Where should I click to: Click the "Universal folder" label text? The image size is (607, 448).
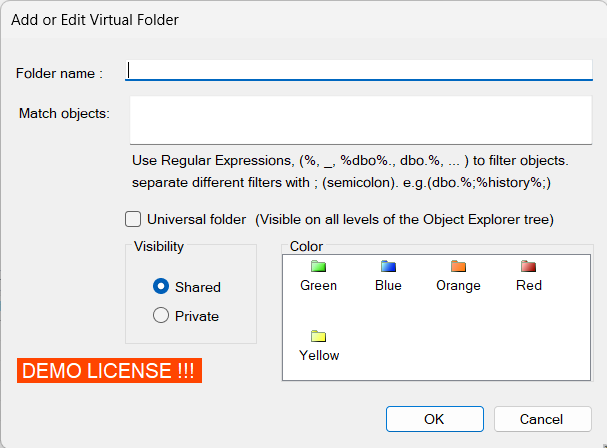pyautogui.click(x=197, y=220)
